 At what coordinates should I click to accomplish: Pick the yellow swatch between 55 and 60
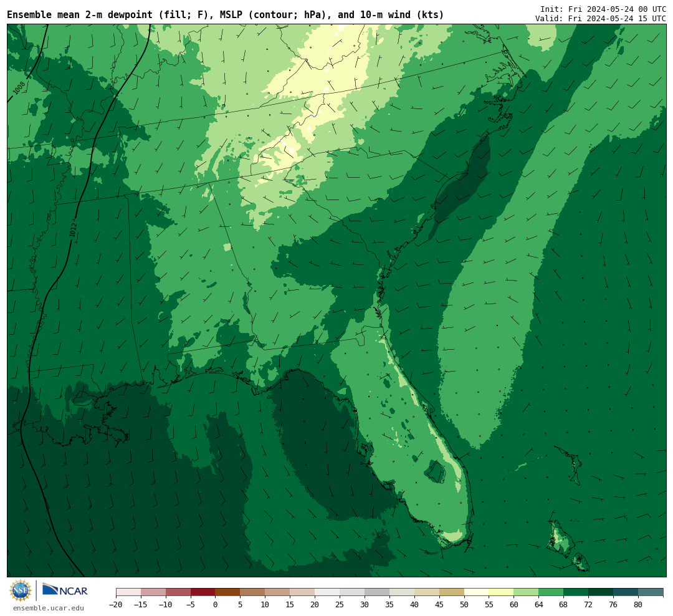502,592
